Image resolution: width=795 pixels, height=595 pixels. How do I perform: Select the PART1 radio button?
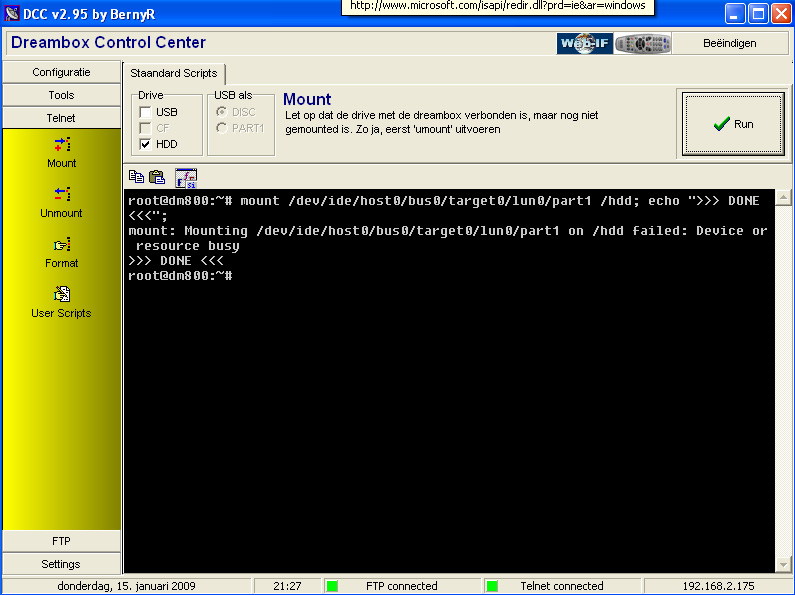[222, 128]
